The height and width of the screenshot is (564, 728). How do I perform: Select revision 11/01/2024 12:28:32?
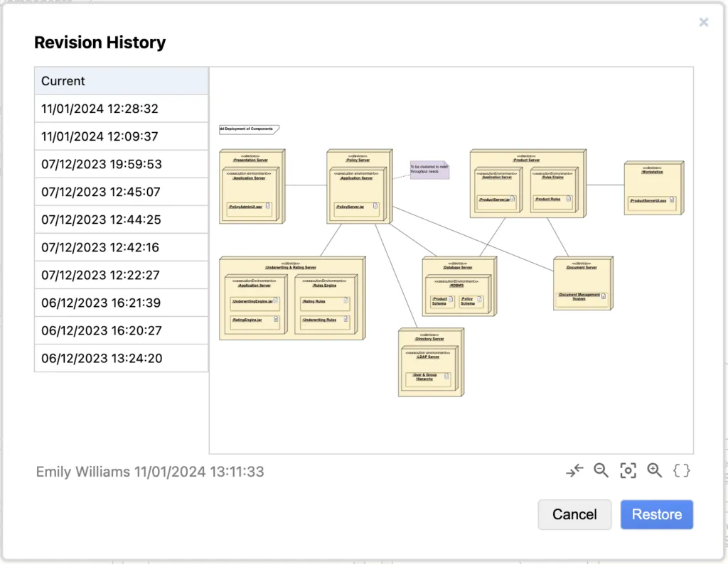pyautogui.click(x=121, y=109)
